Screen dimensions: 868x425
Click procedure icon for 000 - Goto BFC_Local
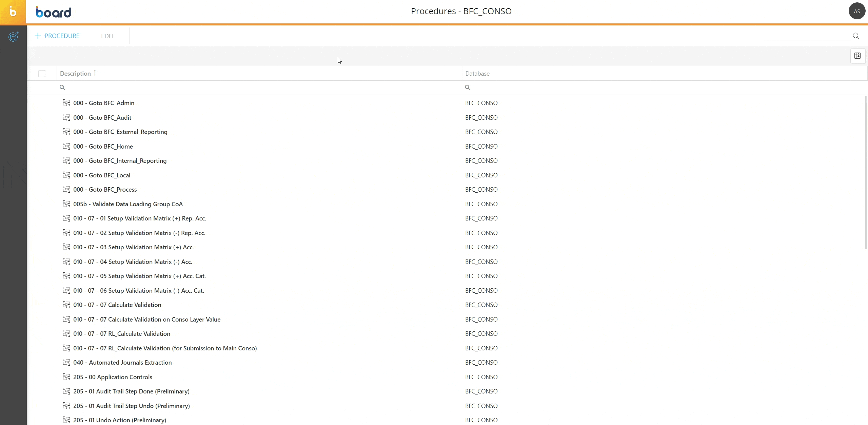[x=66, y=175]
